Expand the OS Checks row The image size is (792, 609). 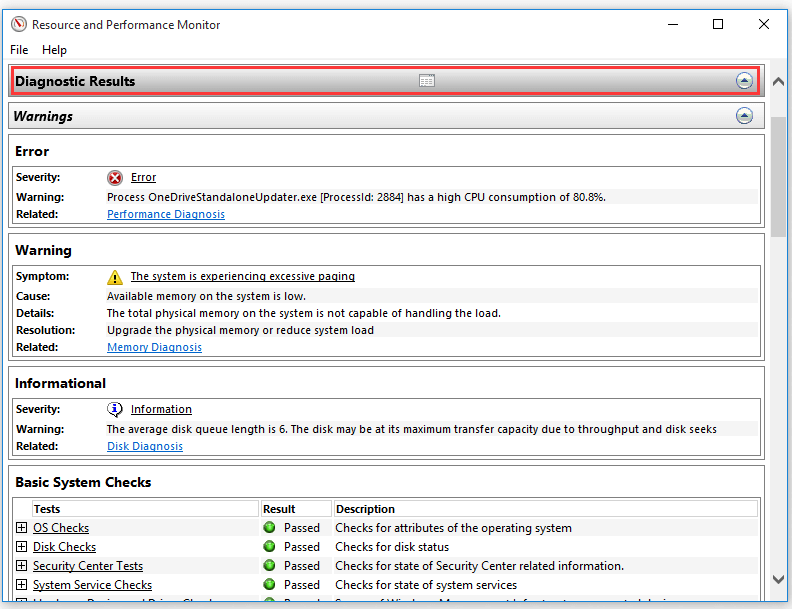(x=21, y=528)
